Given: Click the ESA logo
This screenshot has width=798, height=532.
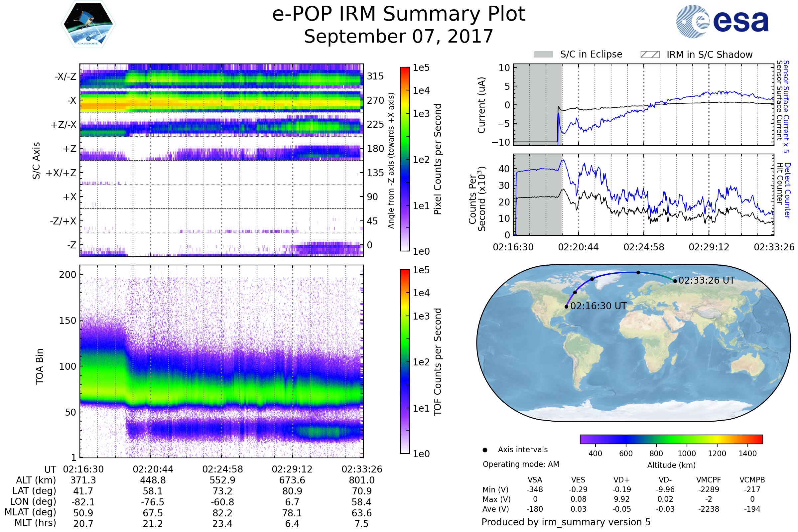Looking at the screenshot, I should [723, 21].
